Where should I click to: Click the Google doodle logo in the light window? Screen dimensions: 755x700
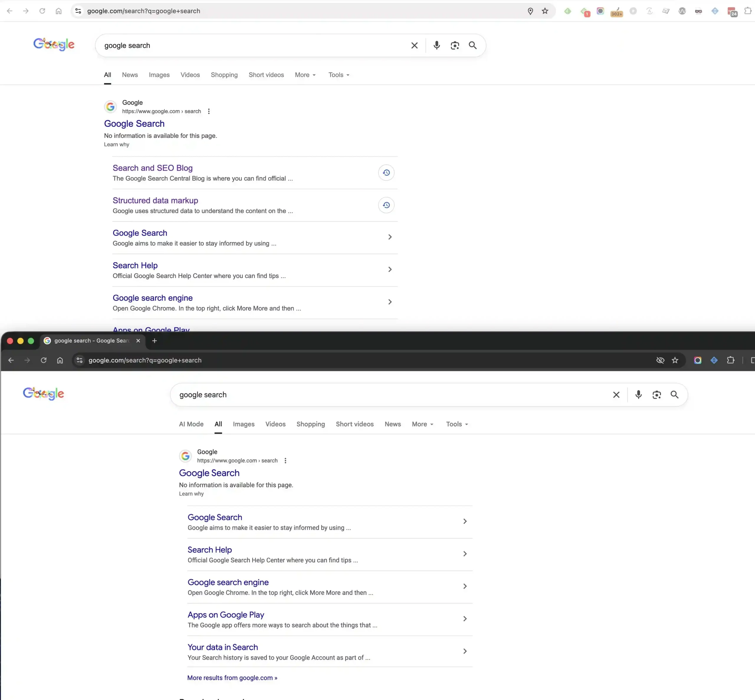coord(54,44)
